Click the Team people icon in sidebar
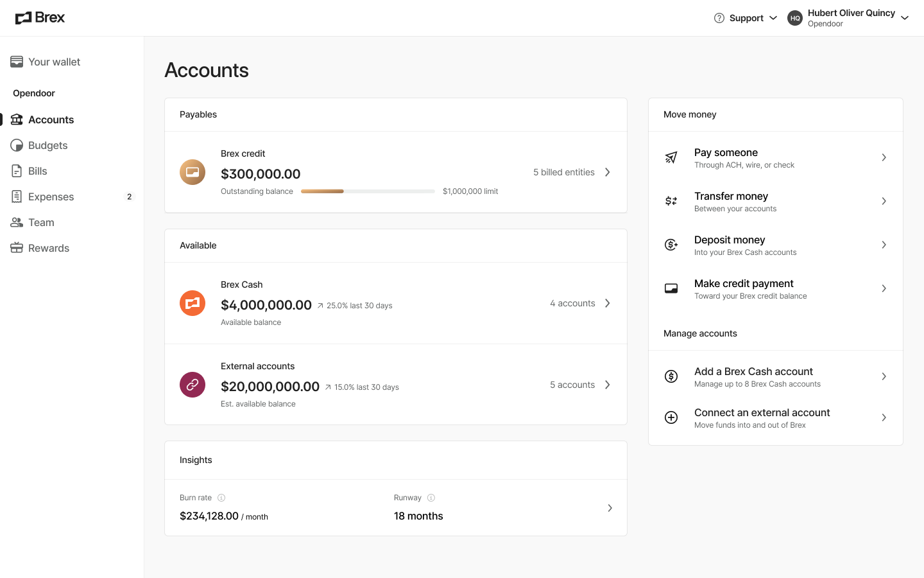 pos(17,222)
